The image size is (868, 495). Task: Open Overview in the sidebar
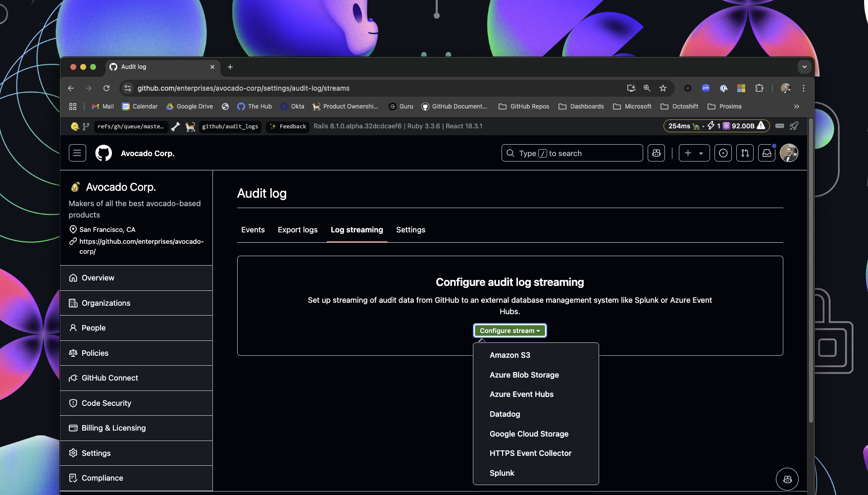coord(136,278)
